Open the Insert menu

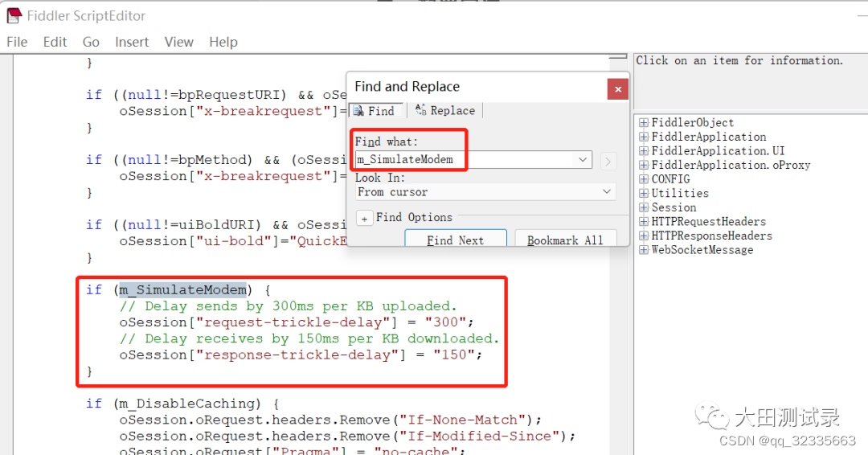point(132,42)
